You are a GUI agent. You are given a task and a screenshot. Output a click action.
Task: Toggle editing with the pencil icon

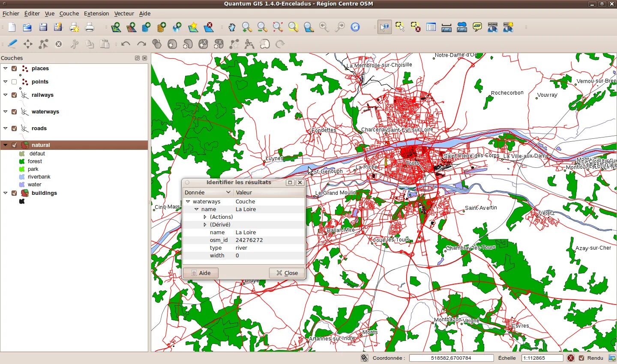pyautogui.click(x=12, y=44)
